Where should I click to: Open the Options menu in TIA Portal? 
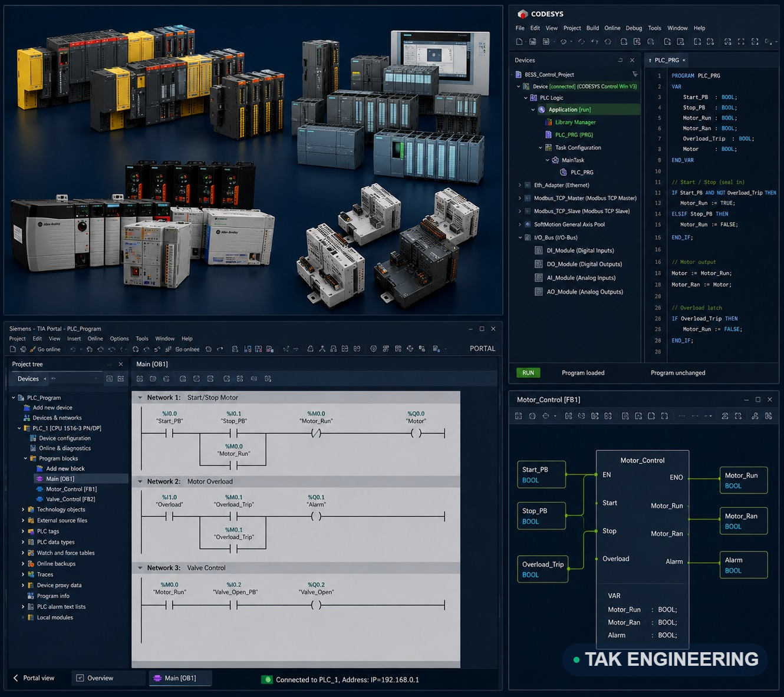click(119, 339)
